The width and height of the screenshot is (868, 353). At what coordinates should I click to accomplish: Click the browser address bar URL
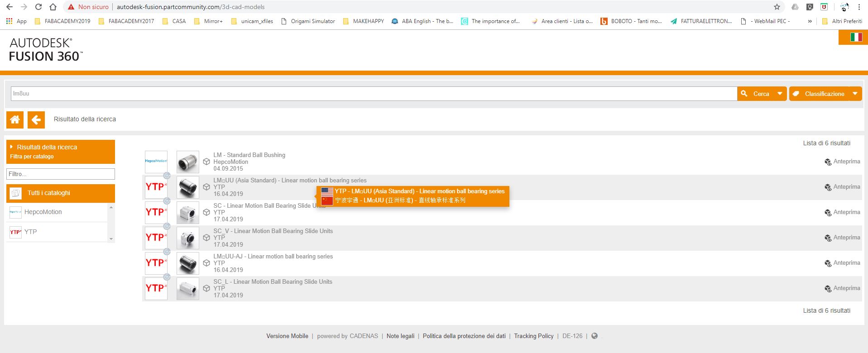click(x=191, y=7)
